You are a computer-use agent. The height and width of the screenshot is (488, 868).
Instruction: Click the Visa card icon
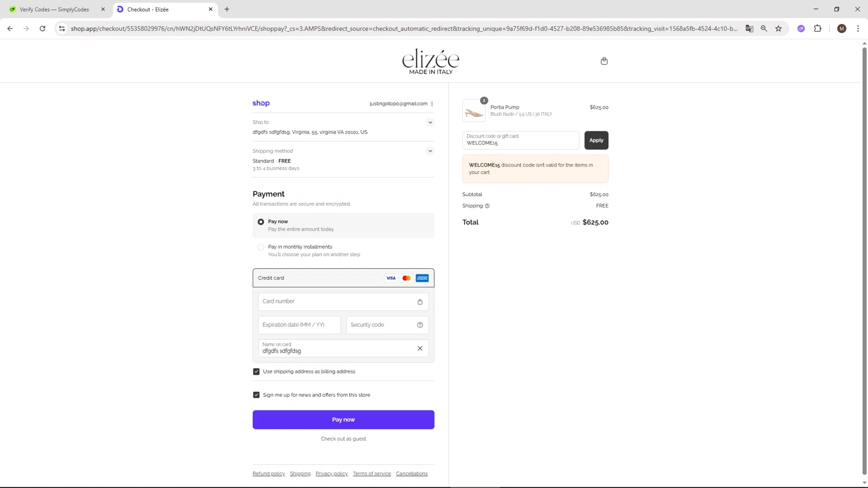tap(391, 278)
